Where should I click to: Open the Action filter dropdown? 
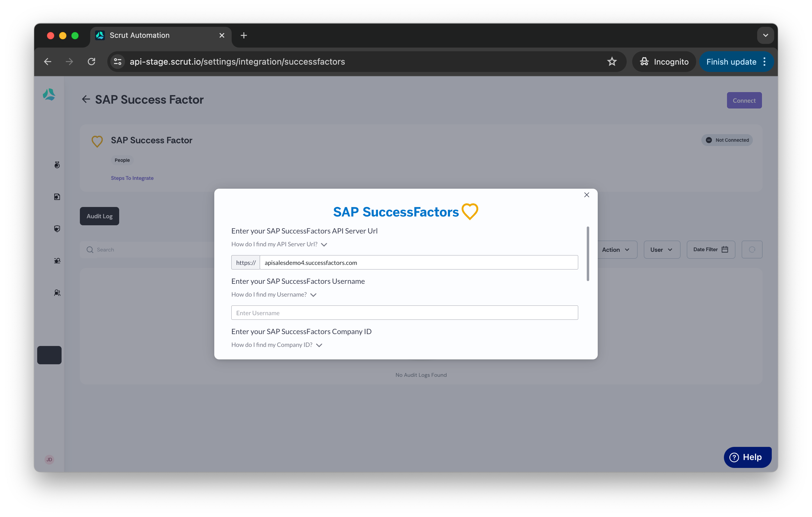pos(616,250)
